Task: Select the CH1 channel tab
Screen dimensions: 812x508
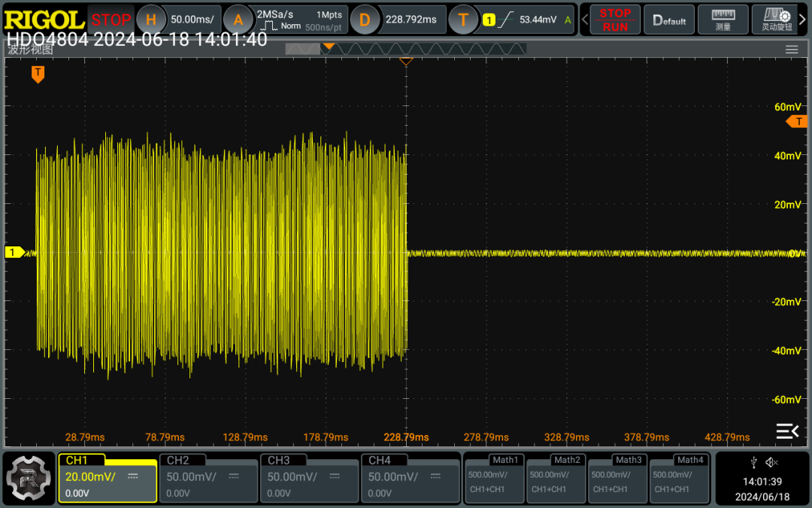Action: [x=108, y=479]
